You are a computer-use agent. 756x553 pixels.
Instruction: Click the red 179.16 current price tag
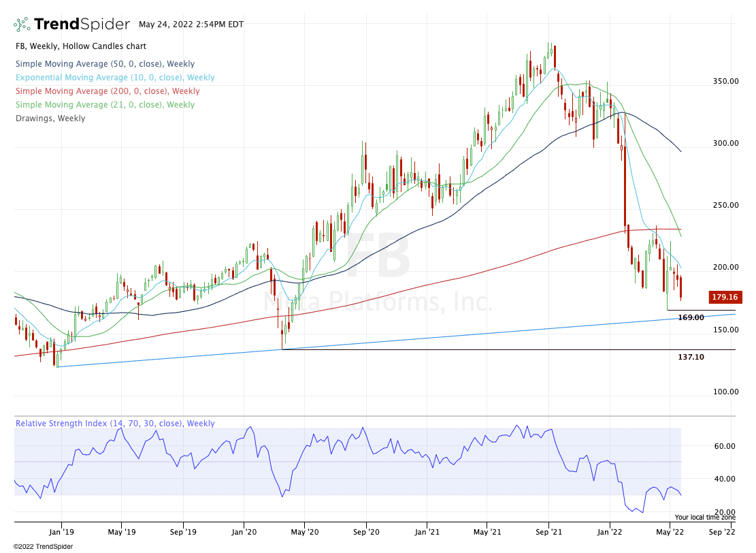click(724, 297)
